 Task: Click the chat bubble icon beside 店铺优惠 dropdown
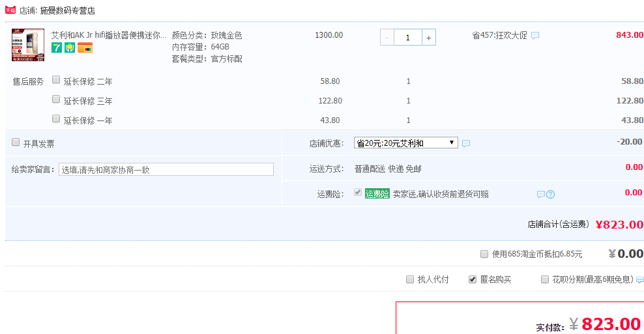coord(466,144)
